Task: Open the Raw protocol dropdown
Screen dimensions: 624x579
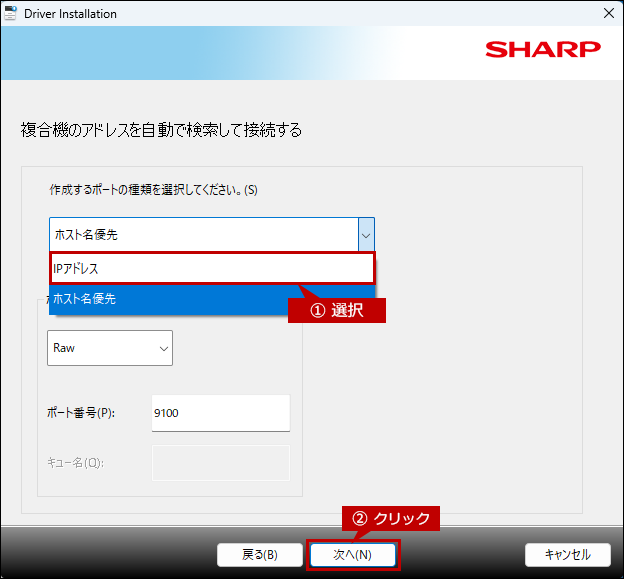Action: pos(110,348)
